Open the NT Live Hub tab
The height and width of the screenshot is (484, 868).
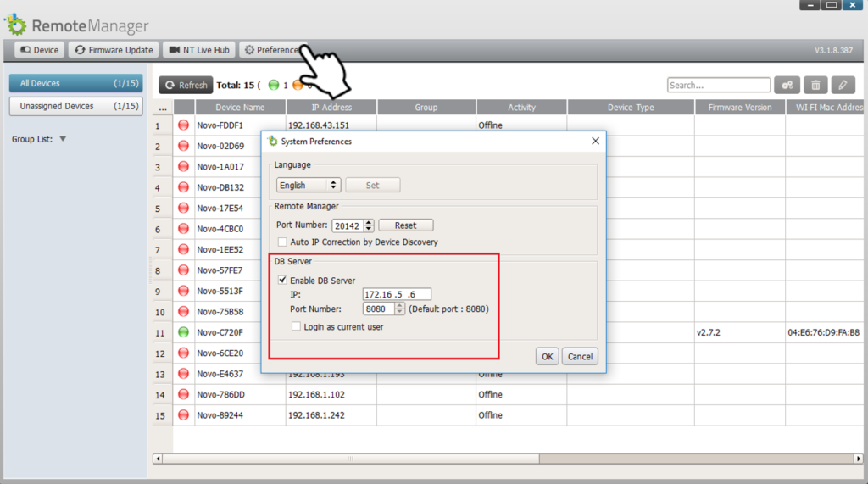[x=199, y=50]
